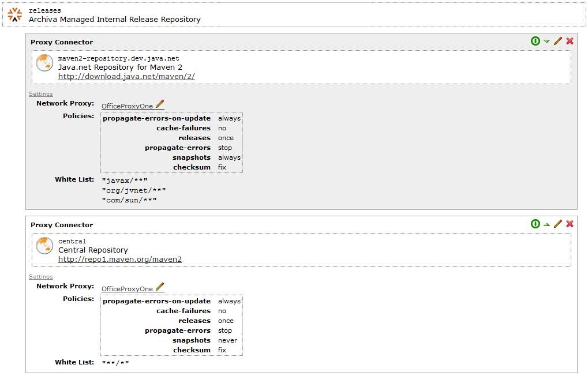
Task: Toggle Settings section of Java.net connector
Action: coord(41,94)
